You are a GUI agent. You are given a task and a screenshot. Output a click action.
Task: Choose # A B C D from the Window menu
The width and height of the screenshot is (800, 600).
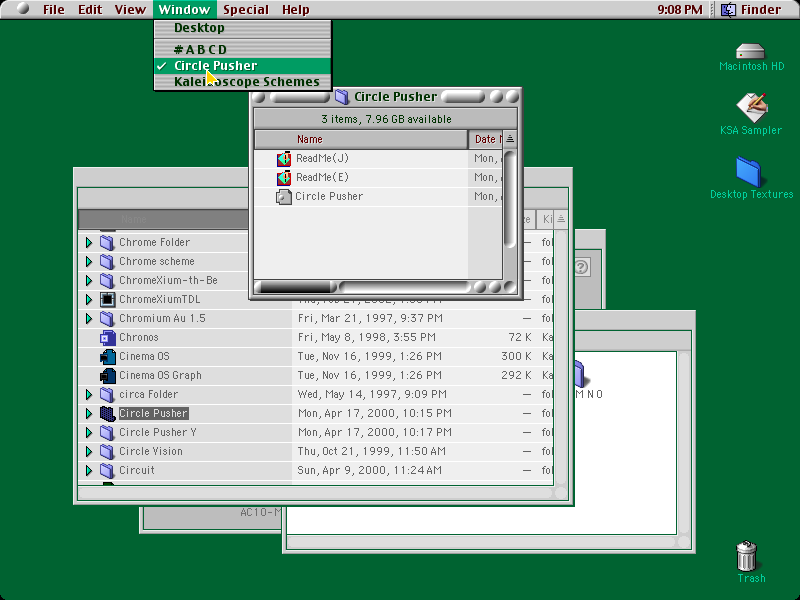pyautogui.click(x=243, y=49)
